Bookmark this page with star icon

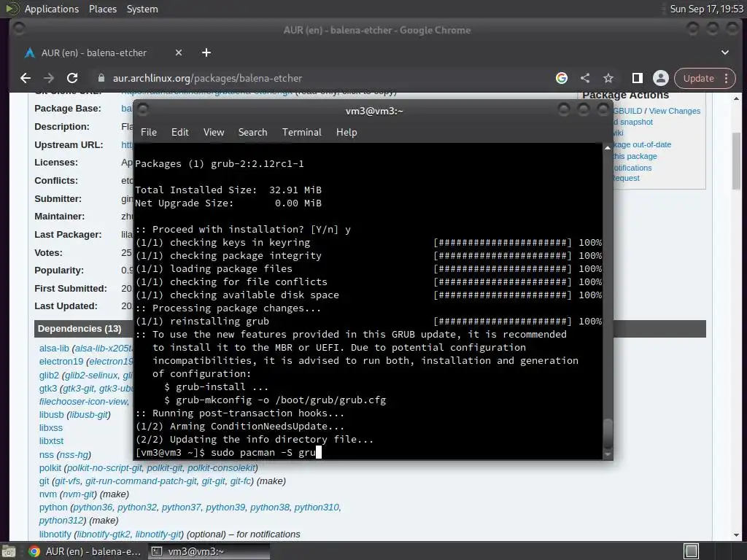[608, 78]
